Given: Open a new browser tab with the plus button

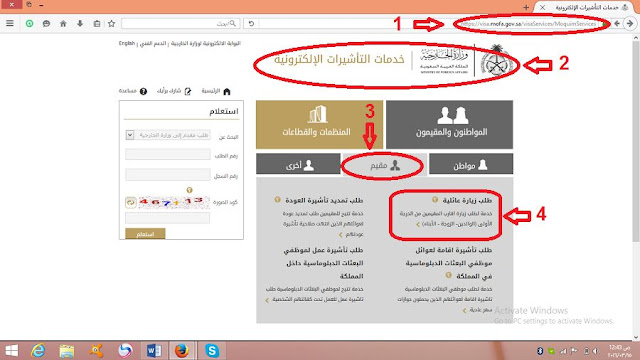Looking at the screenshot, I should coord(526,7).
